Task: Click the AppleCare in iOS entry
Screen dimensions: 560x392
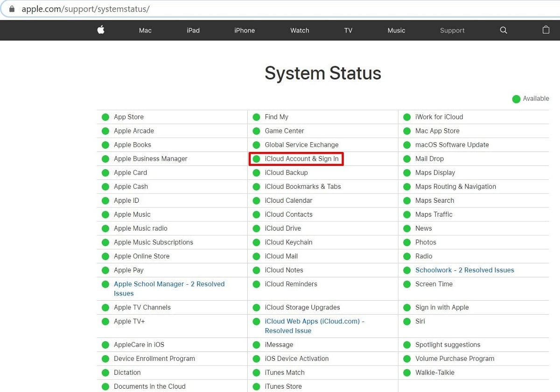Action: pyautogui.click(x=139, y=344)
